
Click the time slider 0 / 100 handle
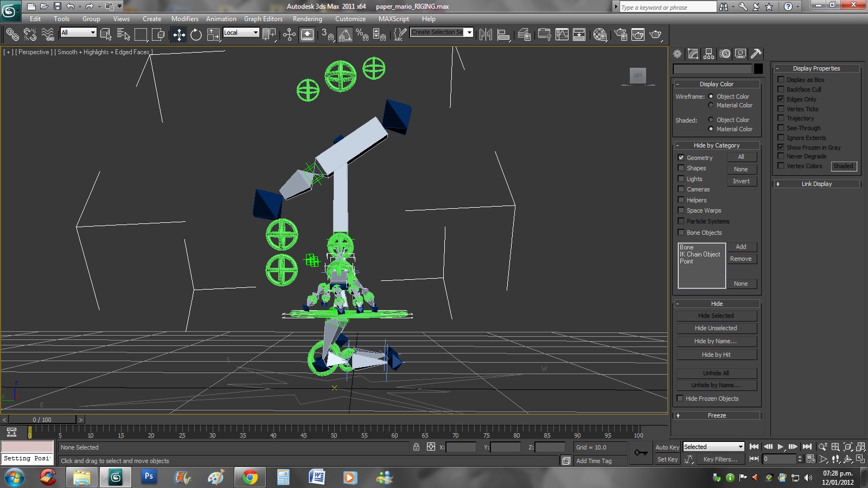[x=42, y=420]
